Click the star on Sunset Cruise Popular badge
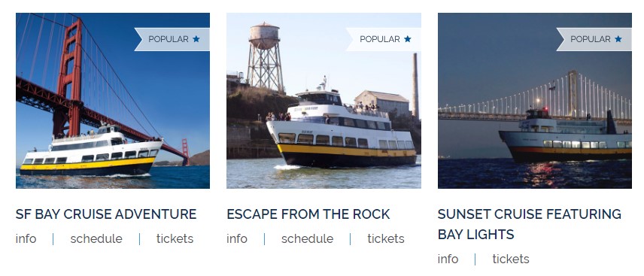Image resolution: width=644 pixels, height=276 pixels. click(x=618, y=39)
